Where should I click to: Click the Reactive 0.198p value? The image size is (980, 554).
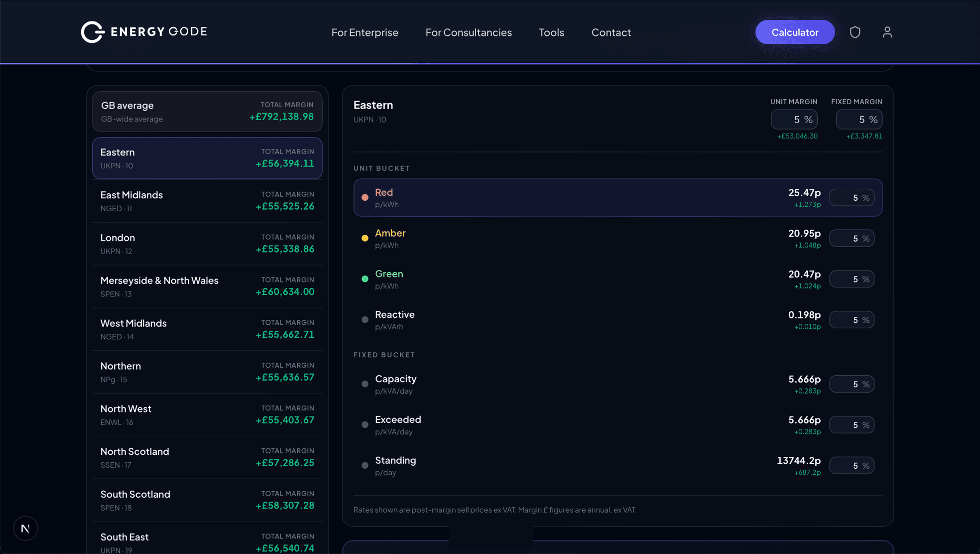pyautogui.click(x=804, y=315)
